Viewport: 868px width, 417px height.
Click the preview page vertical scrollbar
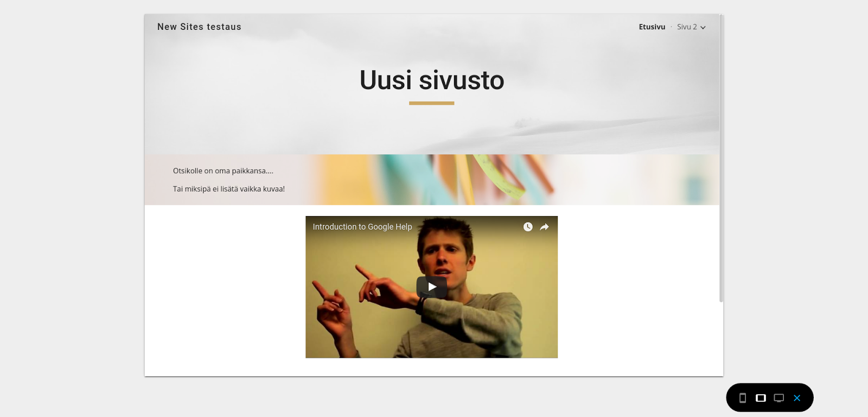pyautogui.click(x=721, y=159)
